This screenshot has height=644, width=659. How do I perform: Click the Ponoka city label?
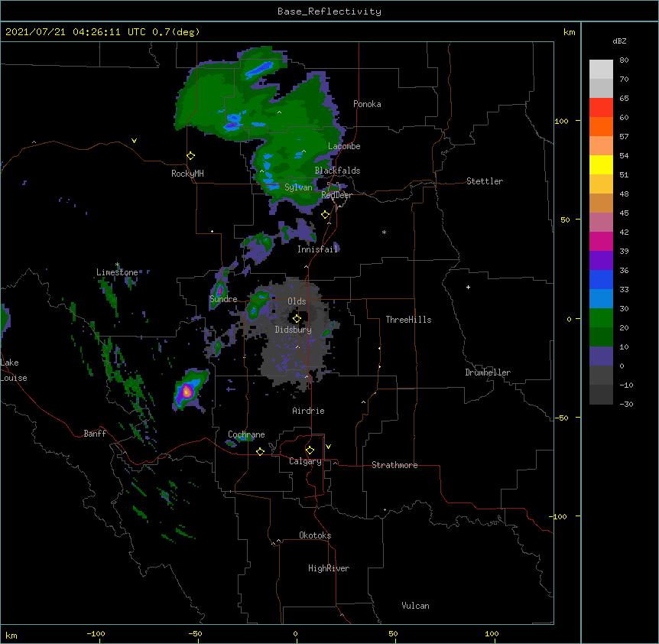367,104
